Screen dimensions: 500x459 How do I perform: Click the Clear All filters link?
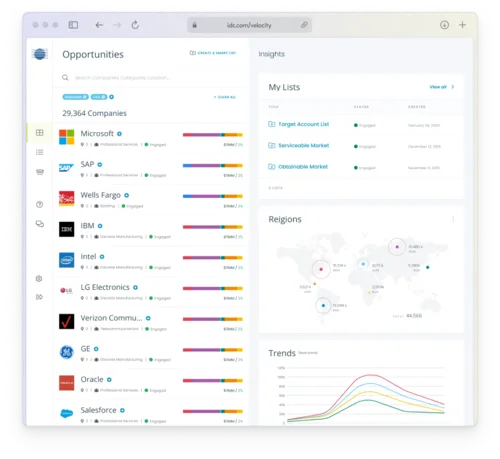(x=225, y=97)
